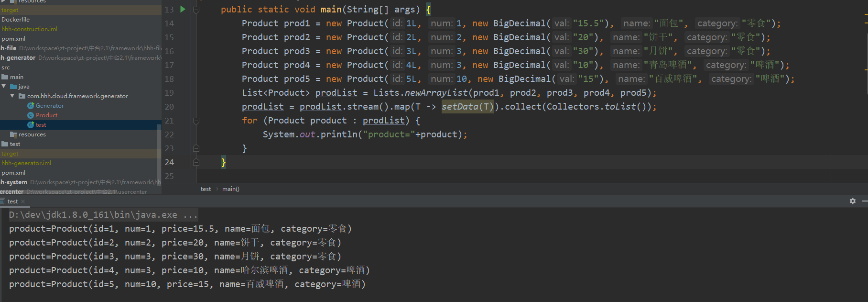Select the test run tab
The height and width of the screenshot is (302, 868).
(x=12, y=201)
